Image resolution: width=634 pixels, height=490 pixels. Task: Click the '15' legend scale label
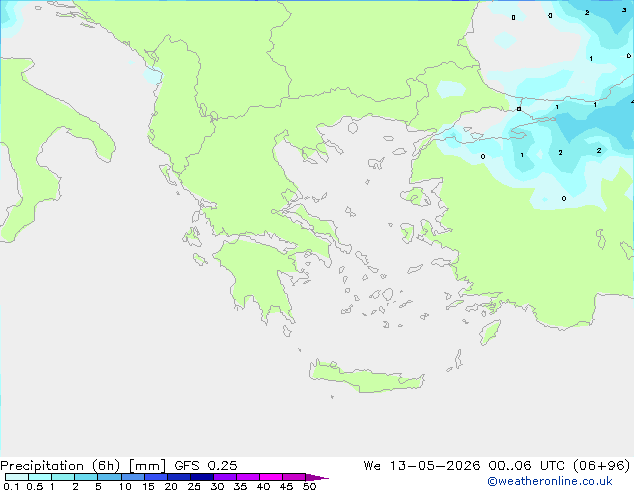tap(148, 486)
